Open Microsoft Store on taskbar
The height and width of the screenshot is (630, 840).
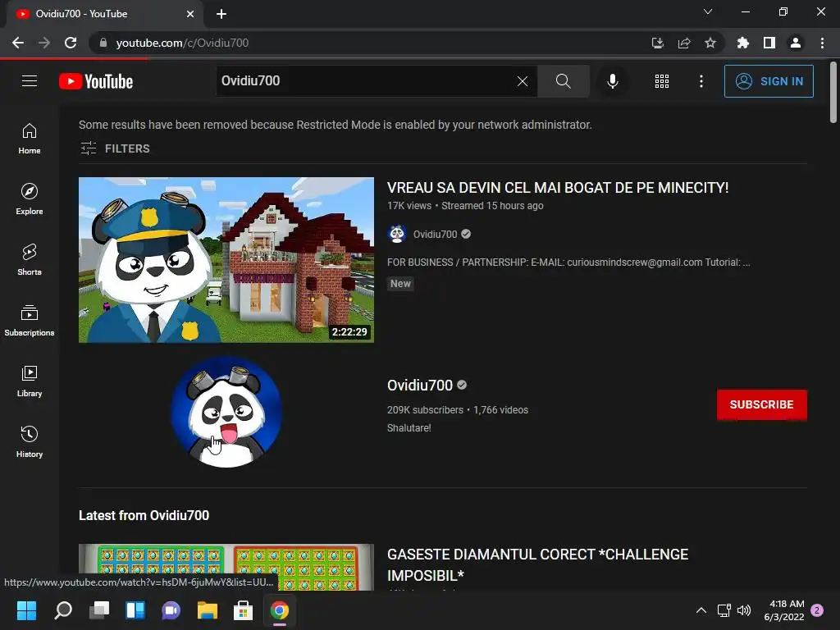[243, 610]
